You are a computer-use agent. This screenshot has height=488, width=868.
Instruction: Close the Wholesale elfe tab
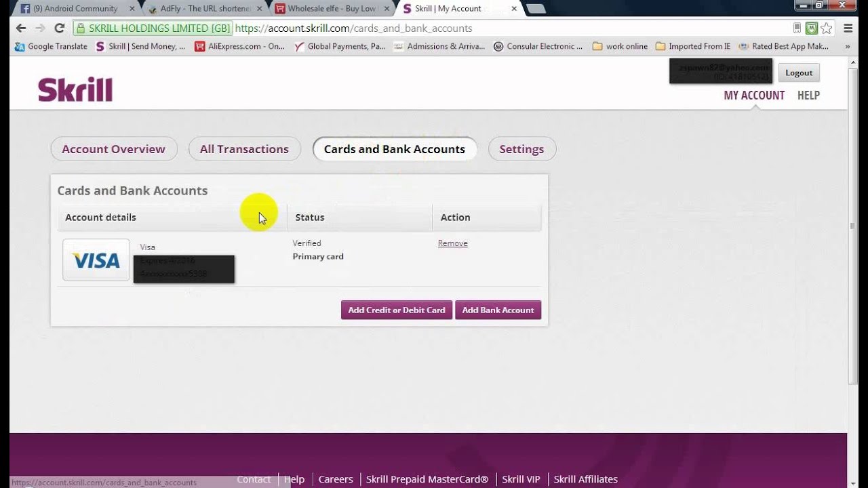click(387, 9)
